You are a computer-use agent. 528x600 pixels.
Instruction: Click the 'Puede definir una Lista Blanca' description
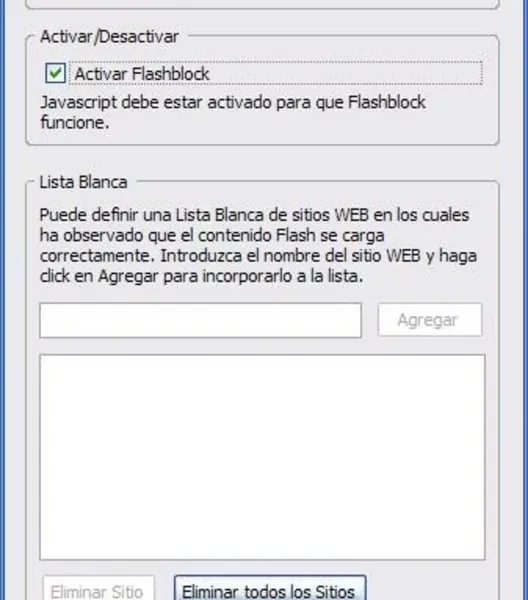point(258,245)
